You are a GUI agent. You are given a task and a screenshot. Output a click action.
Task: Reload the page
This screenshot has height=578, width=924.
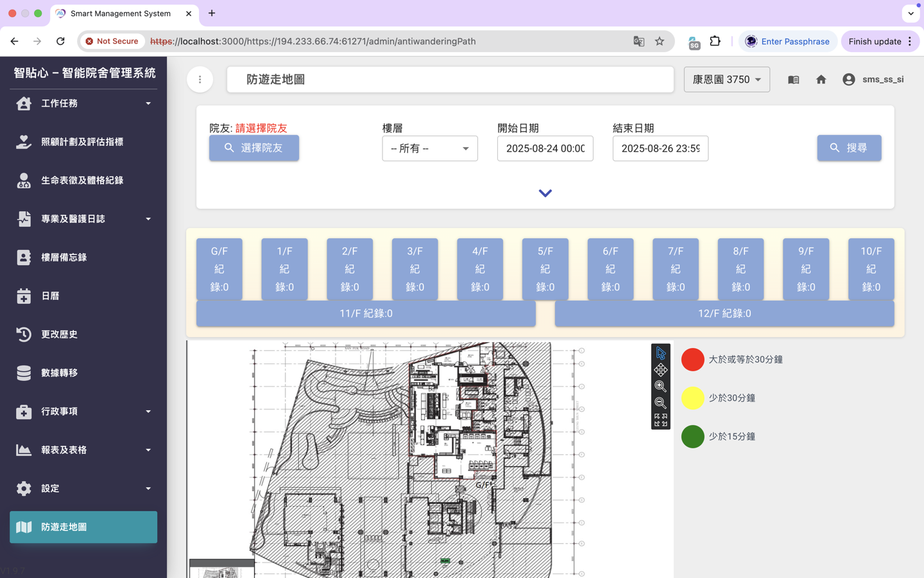(60, 41)
